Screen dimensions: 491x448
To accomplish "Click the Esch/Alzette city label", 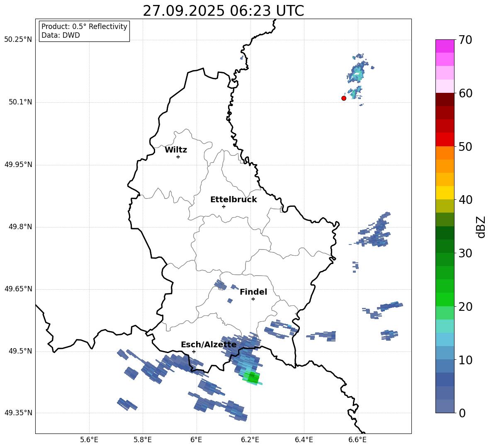I will tap(209, 345).
